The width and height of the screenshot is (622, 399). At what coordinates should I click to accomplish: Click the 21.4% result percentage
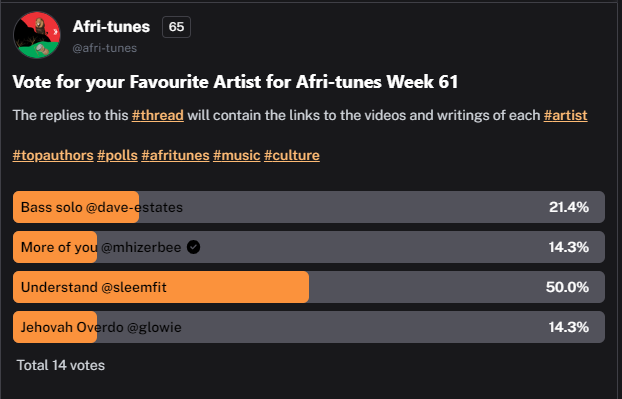[x=568, y=207]
